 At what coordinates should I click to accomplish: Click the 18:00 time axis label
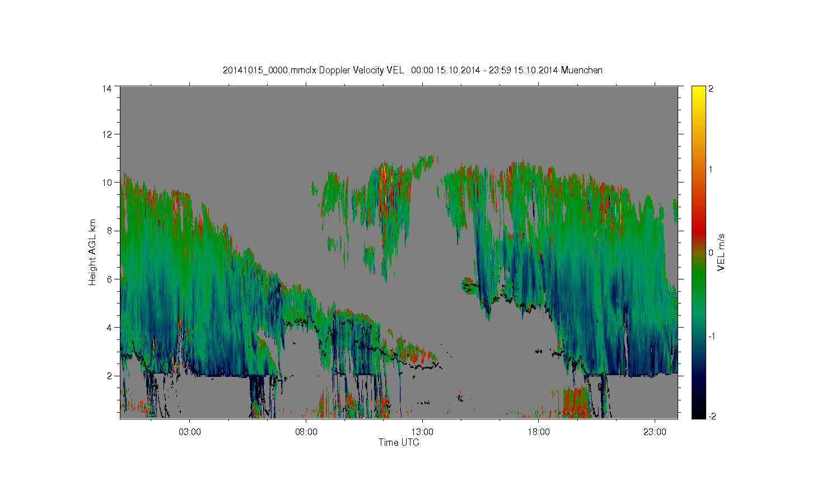point(538,432)
